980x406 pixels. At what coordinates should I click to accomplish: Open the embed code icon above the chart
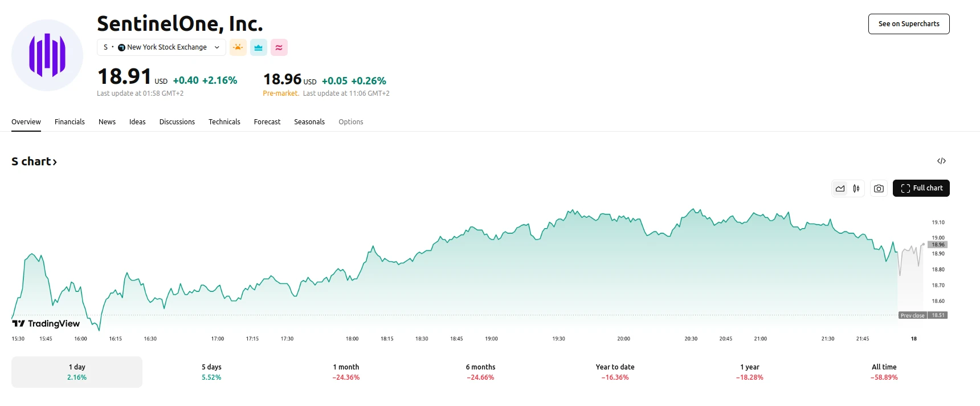click(941, 161)
